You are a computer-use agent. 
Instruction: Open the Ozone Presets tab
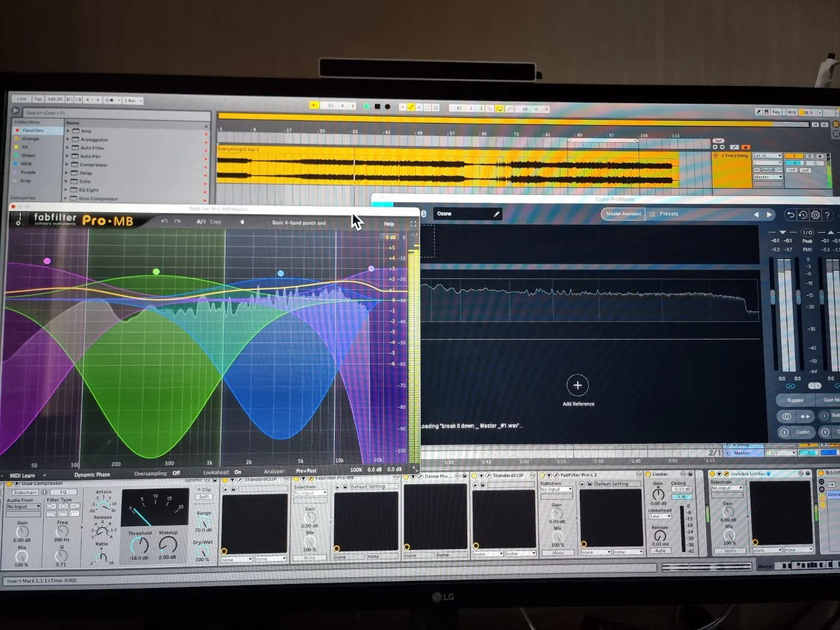[x=664, y=214]
